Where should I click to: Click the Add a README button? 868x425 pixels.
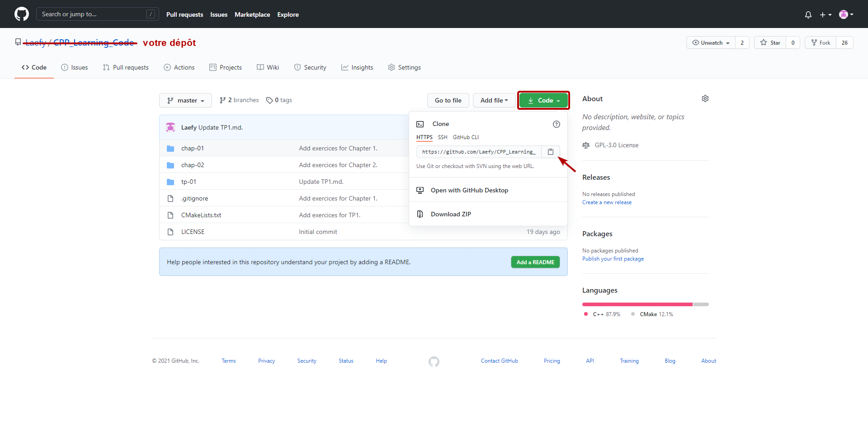click(x=535, y=262)
